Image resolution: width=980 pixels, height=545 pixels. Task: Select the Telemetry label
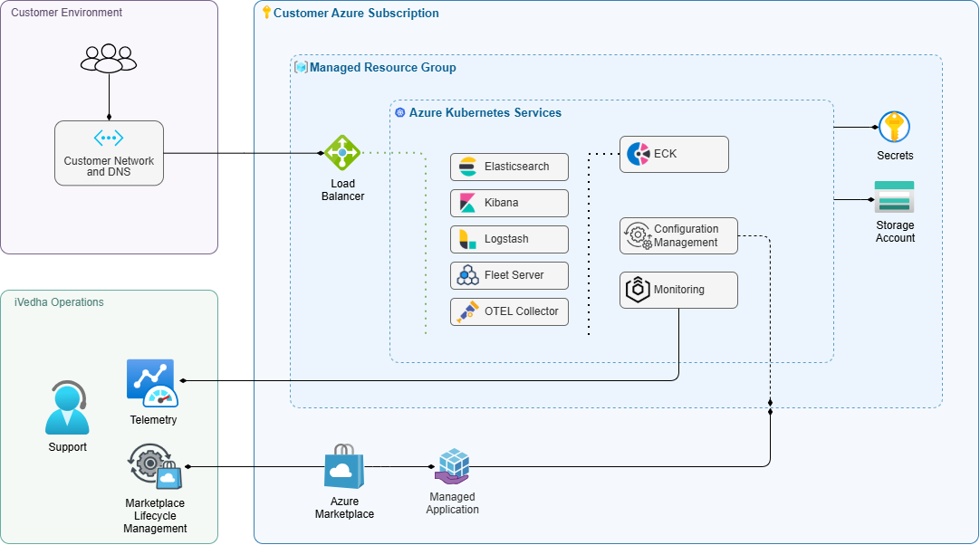(x=153, y=420)
